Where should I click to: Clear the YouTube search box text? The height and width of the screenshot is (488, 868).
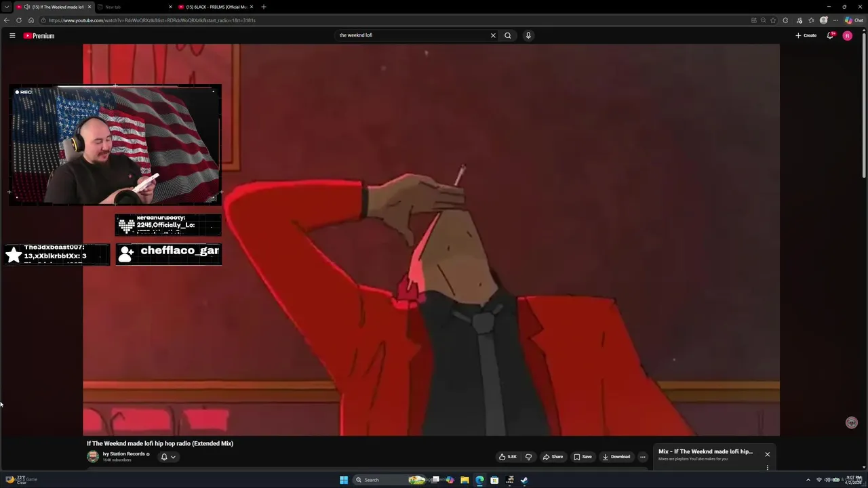493,35
